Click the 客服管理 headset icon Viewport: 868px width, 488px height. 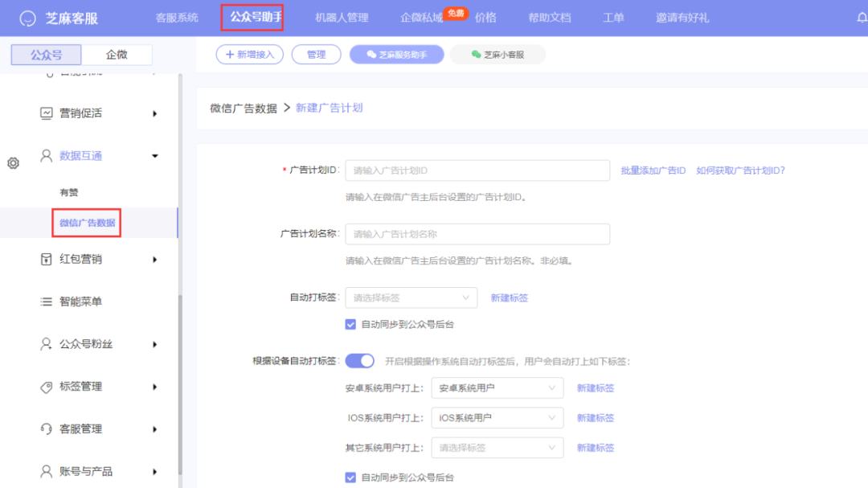[46, 429]
